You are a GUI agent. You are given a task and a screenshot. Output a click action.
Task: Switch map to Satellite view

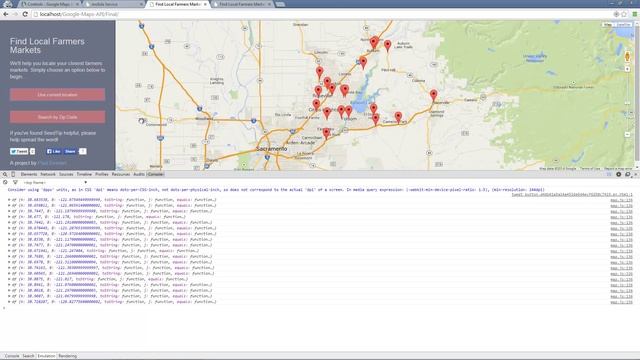click(x=624, y=25)
